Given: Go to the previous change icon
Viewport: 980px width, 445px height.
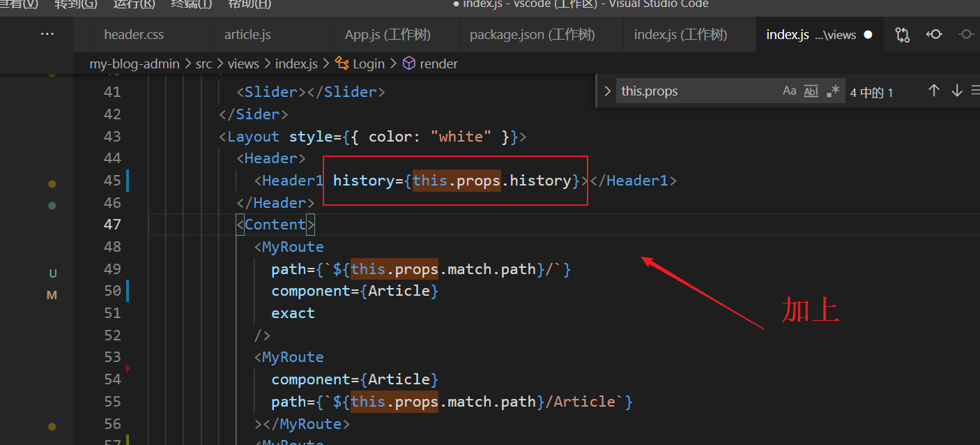Looking at the screenshot, I should point(934,34).
